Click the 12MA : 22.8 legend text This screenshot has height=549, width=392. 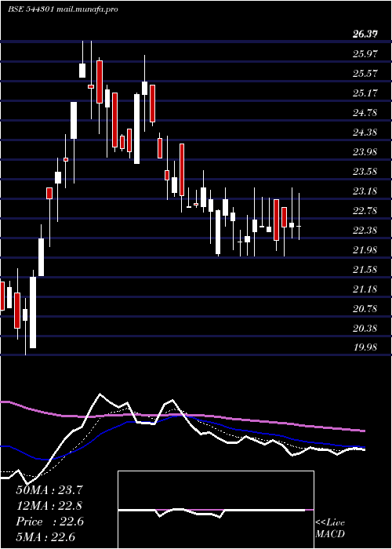click(x=49, y=506)
